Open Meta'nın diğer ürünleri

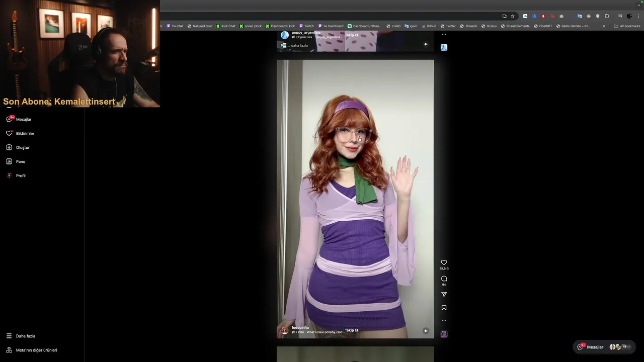point(31,350)
